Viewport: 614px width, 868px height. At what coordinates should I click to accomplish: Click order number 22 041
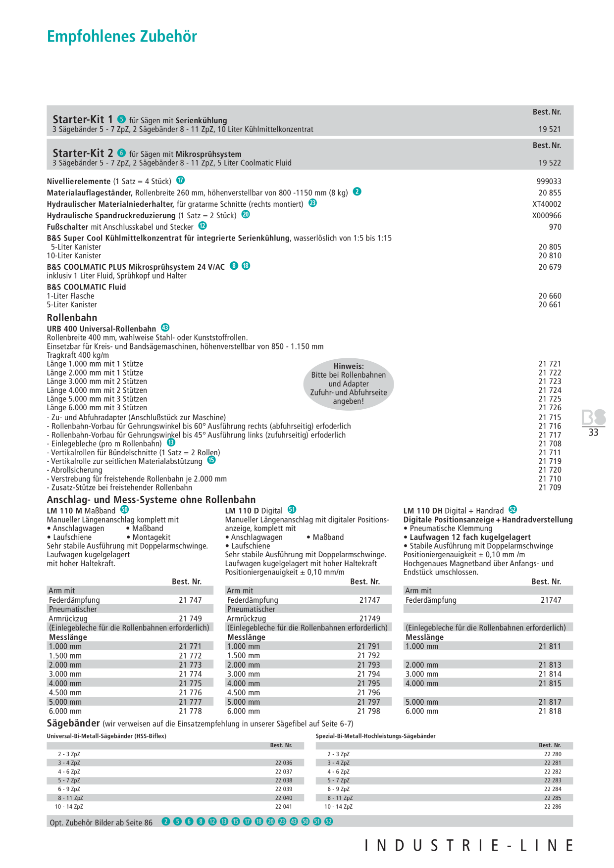[x=284, y=807]
